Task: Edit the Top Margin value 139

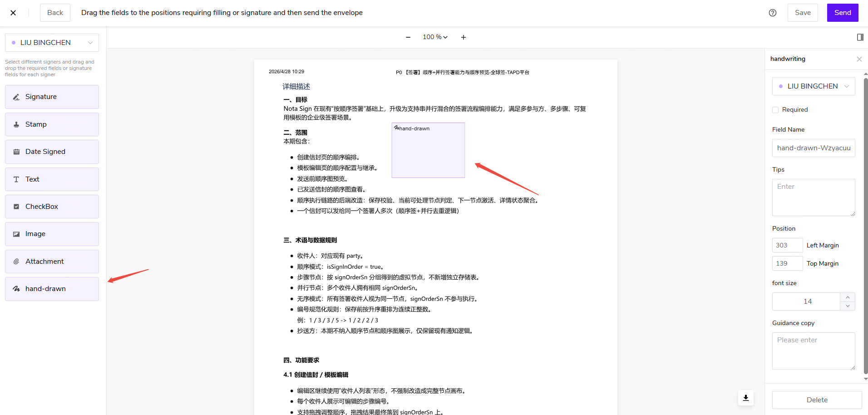Action: point(787,263)
